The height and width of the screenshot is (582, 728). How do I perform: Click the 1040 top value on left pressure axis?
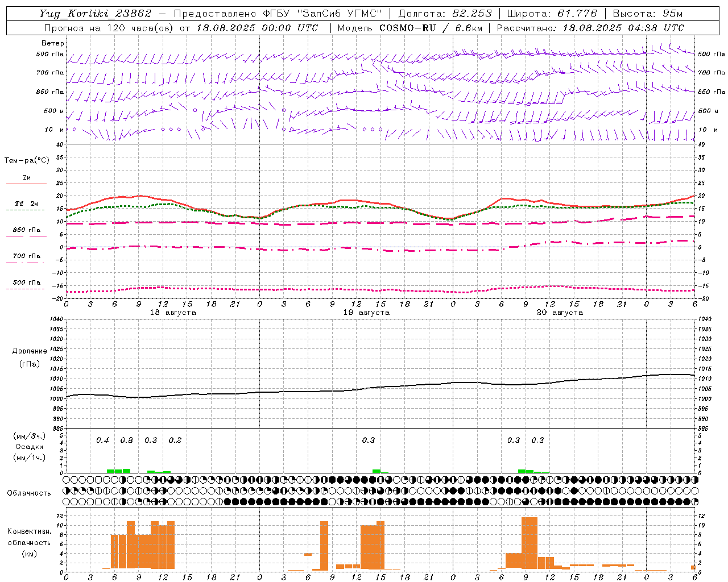click(57, 319)
